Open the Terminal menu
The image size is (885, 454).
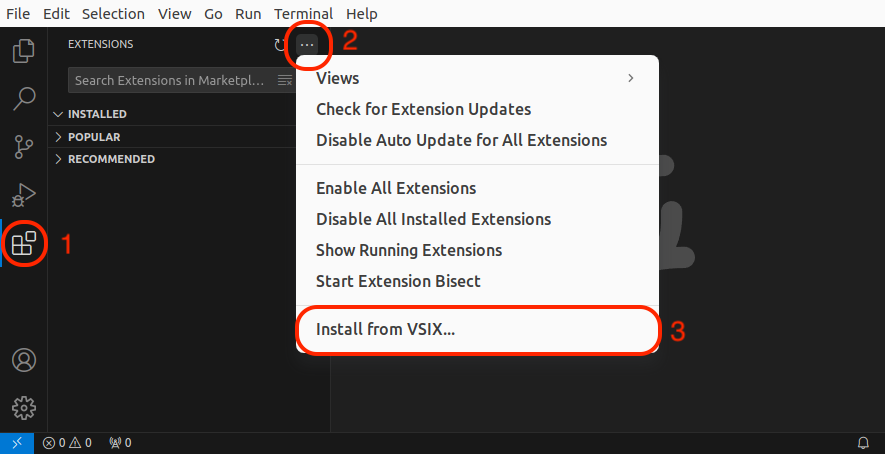[304, 14]
